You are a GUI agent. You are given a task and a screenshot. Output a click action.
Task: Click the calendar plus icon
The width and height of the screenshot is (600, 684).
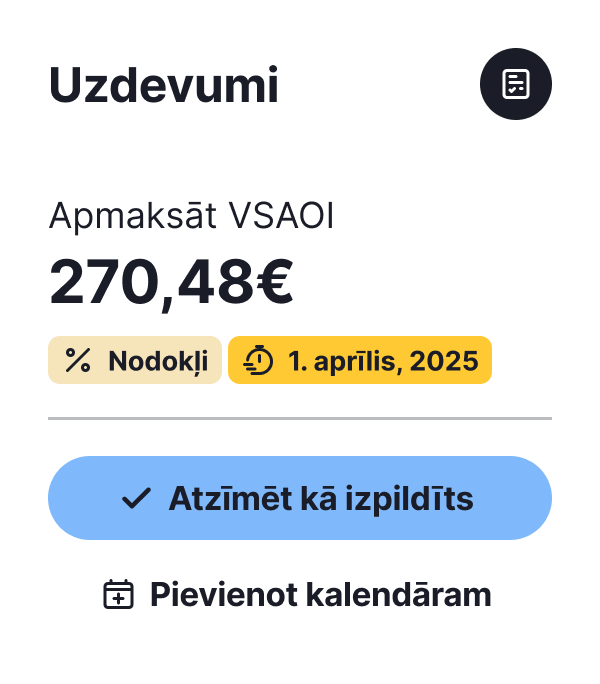coord(119,595)
